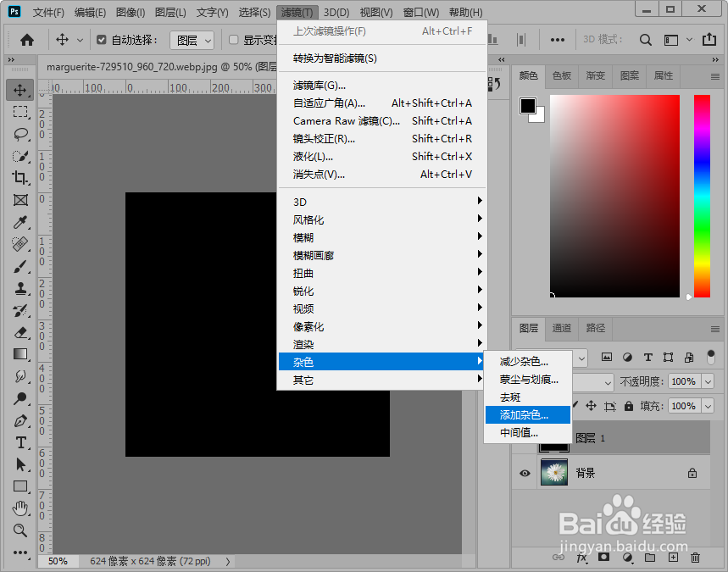The height and width of the screenshot is (572, 728).
Task: Delete layer using the trash button
Action: [694, 558]
